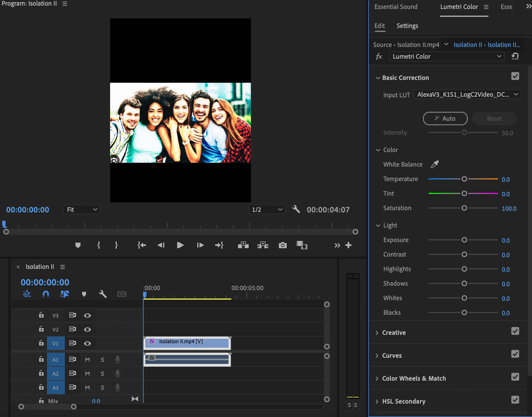Hide V1 track output with the eye toggle
532x417 pixels.
coord(87,343)
